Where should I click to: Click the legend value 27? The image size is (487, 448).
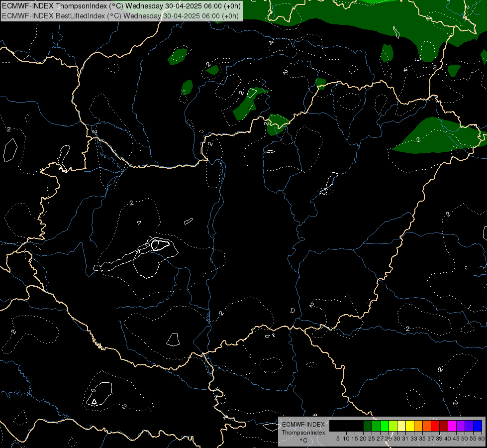click(380, 439)
